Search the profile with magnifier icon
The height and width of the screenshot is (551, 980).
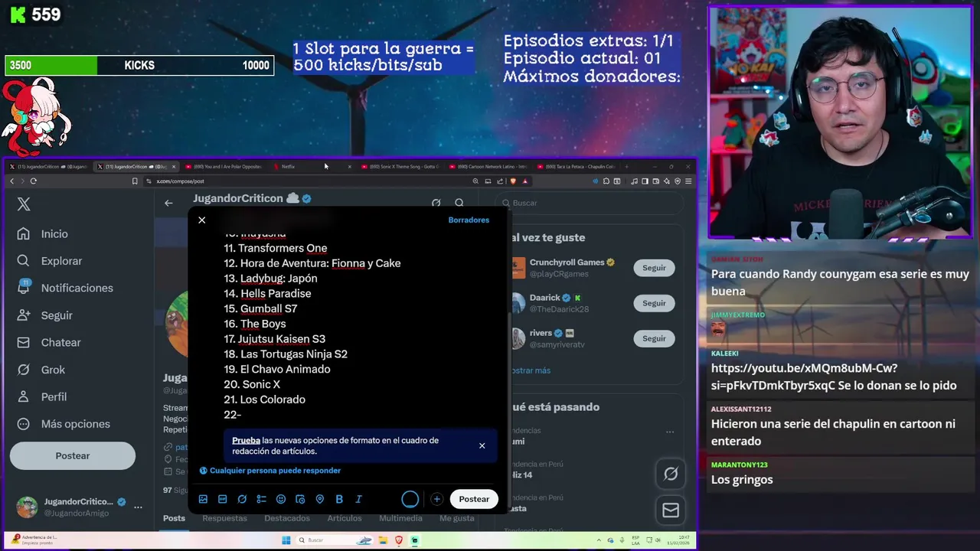[x=459, y=203]
